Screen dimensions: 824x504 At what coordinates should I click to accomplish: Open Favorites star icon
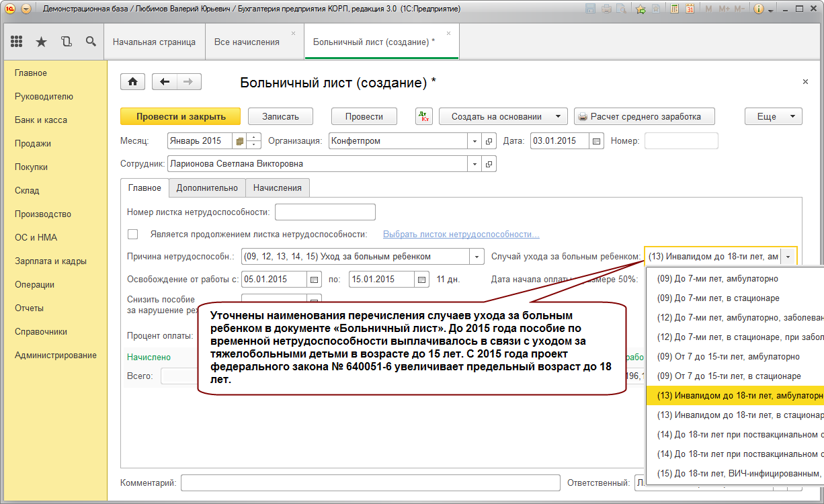click(x=41, y=42)
